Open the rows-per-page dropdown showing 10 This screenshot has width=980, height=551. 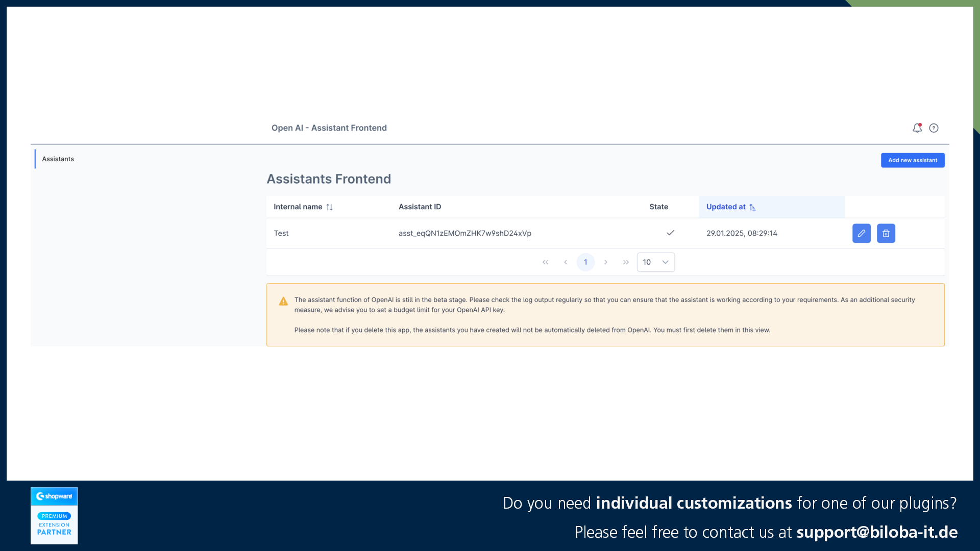[656, 262]
